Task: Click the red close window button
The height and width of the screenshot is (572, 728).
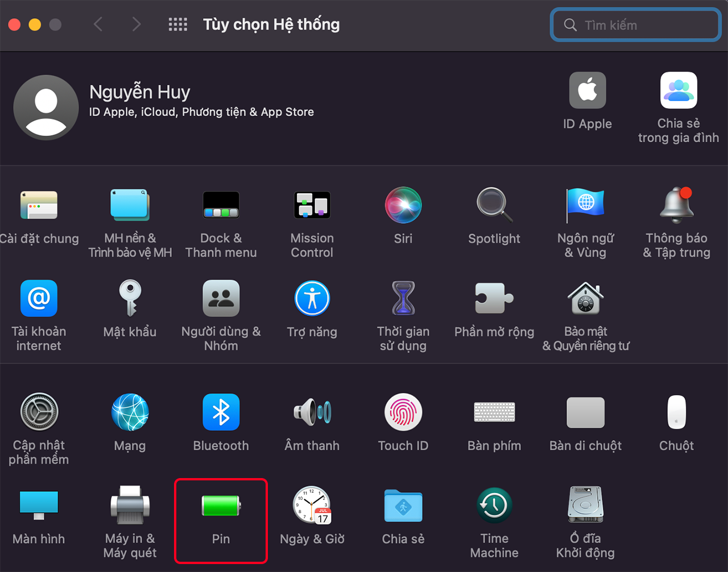Action: tap(14, 24)
